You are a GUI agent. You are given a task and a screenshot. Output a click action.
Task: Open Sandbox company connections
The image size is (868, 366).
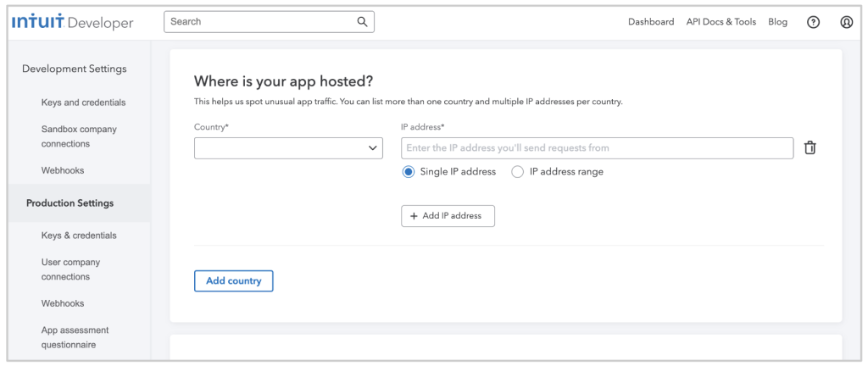click(x=79, y=136)
